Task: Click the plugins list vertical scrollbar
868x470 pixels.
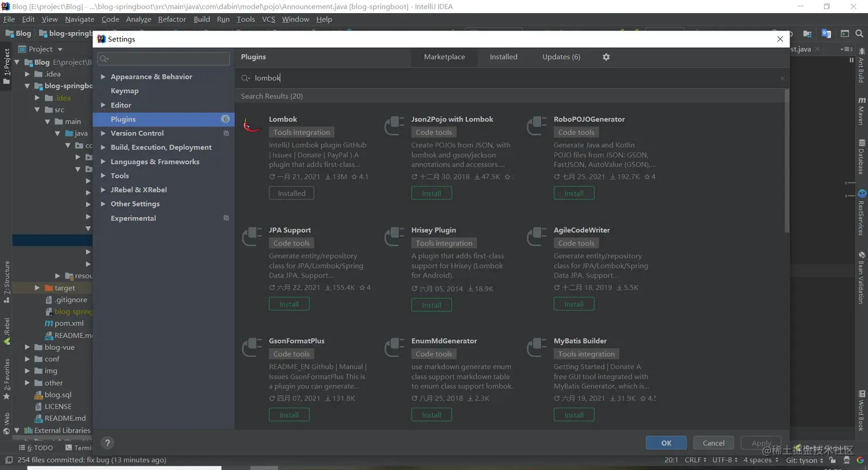Action: [x=786, y=161]
